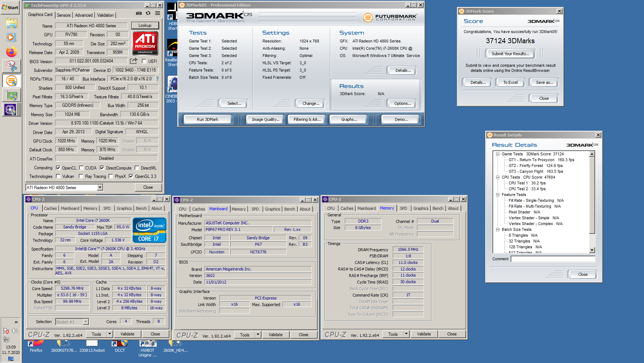Screen dimensions: 644x363
Task: Click the Subvendor Sapphire/PCPartner field
Action: (73, 70)
